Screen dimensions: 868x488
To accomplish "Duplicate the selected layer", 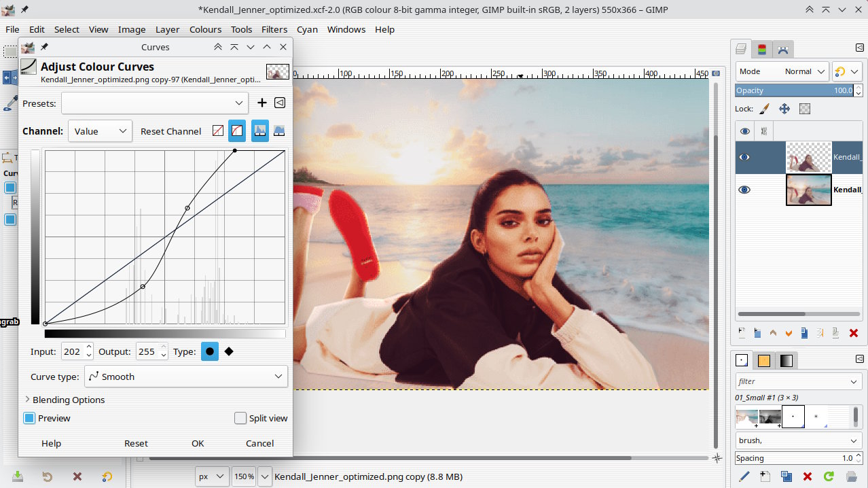I will tap(804, 333).
